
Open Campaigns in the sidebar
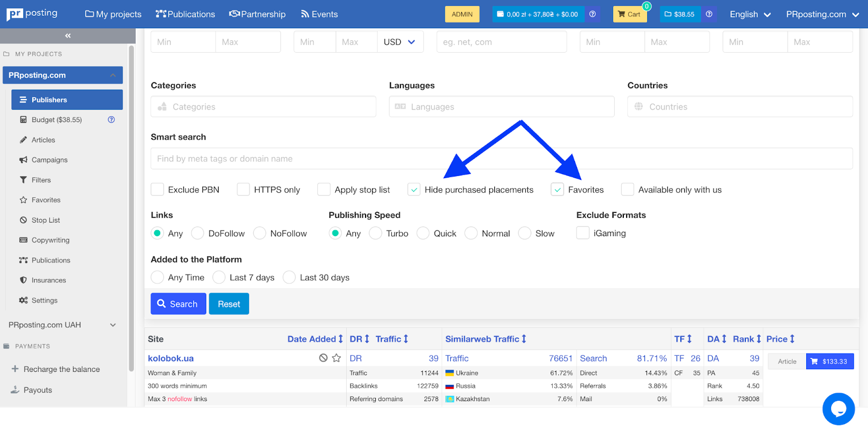click(x=49, y=160)
